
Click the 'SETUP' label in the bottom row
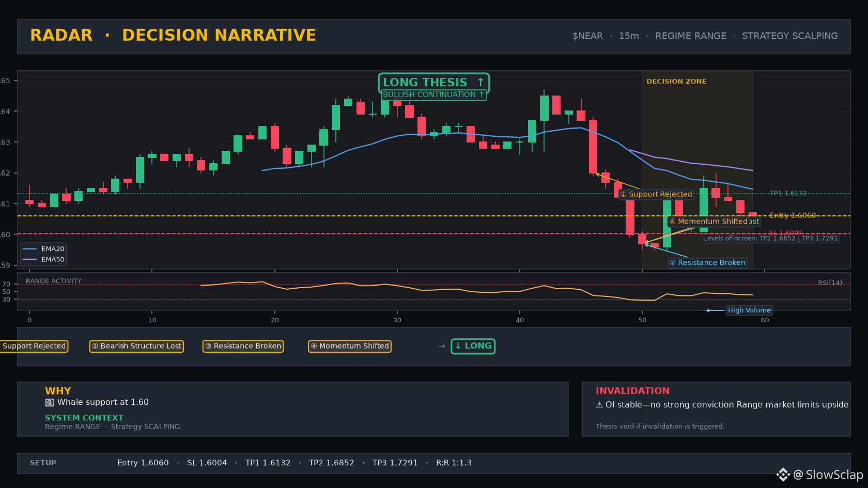[43, 463]
